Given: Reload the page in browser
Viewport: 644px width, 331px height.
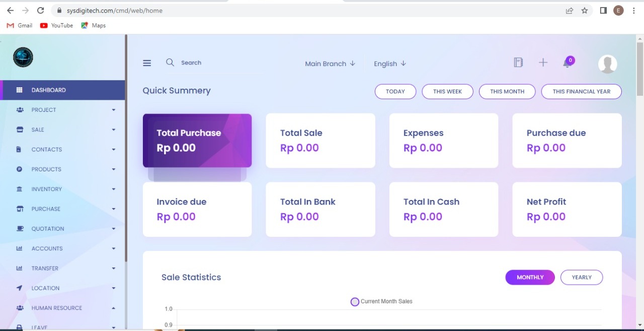Looking at the screenshot, I should coord(41,11).
